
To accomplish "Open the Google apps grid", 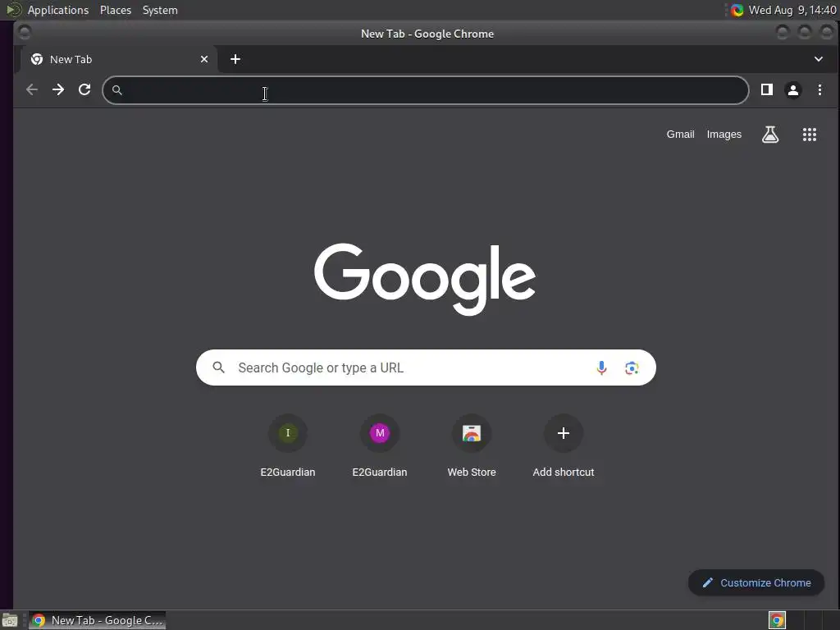I will click(810, 135).
